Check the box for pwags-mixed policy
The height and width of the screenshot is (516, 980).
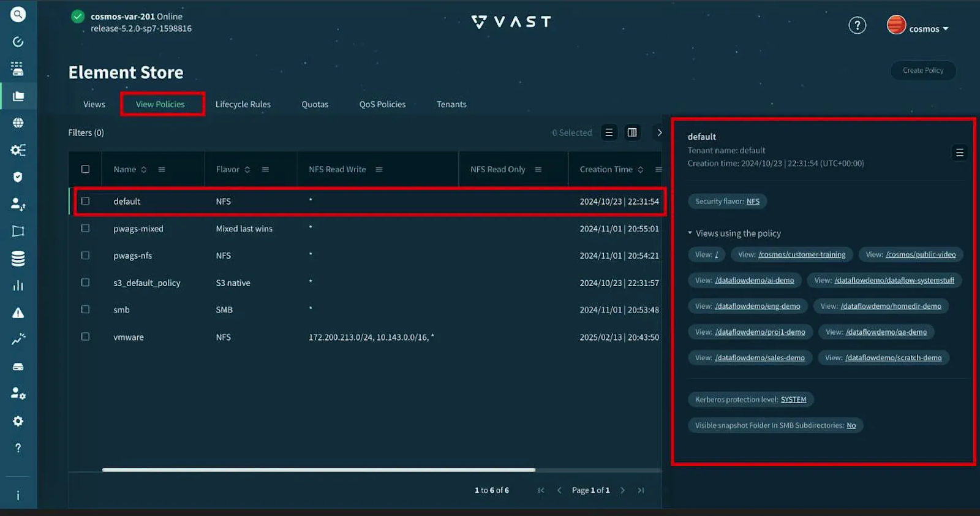(x=85, y=228)
